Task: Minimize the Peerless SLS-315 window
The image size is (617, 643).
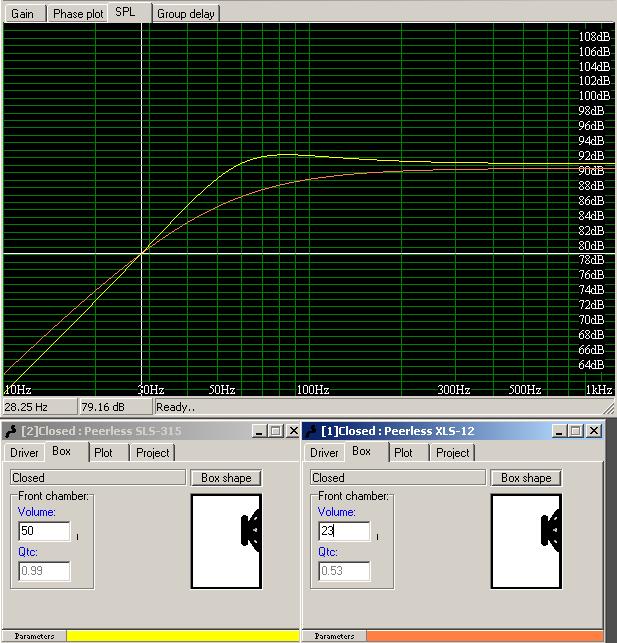Action: [259, 431]
